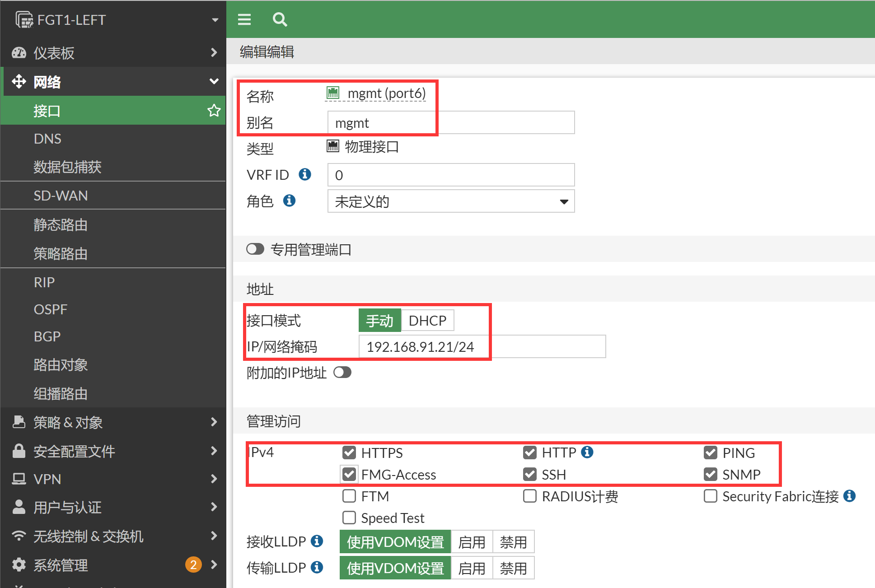
Task: Check the RADIUS计费 checkbox
Action: [x=529, y=496]
